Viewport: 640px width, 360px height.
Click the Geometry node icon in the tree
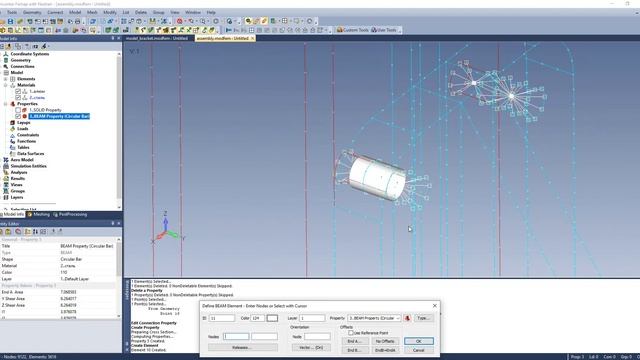click(x=6, y=60)
